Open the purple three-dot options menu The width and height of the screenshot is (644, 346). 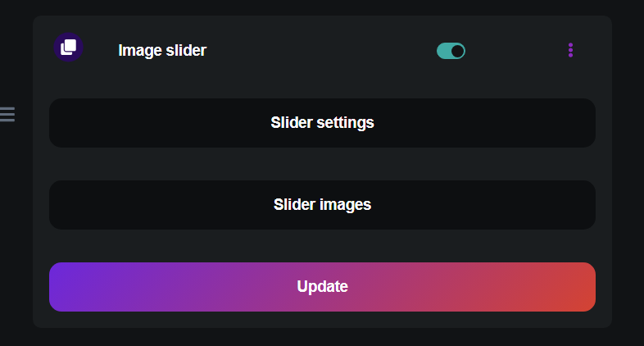pyautogui.click(x=570, y=50)
